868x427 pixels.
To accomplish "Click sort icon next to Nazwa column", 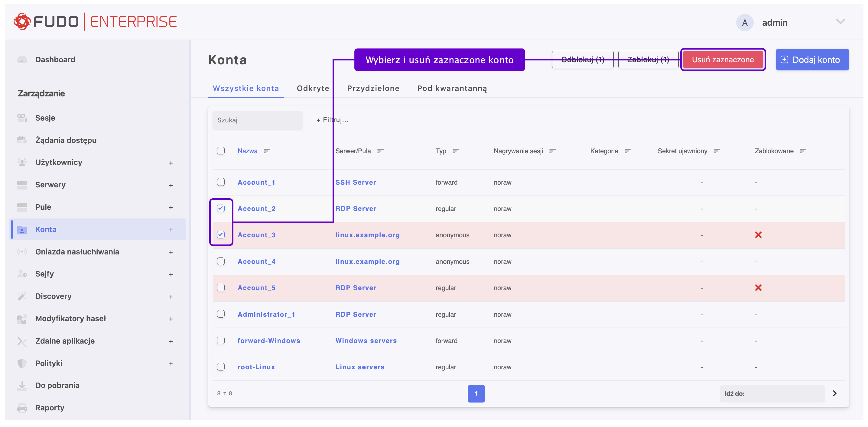I will point(267,151).
